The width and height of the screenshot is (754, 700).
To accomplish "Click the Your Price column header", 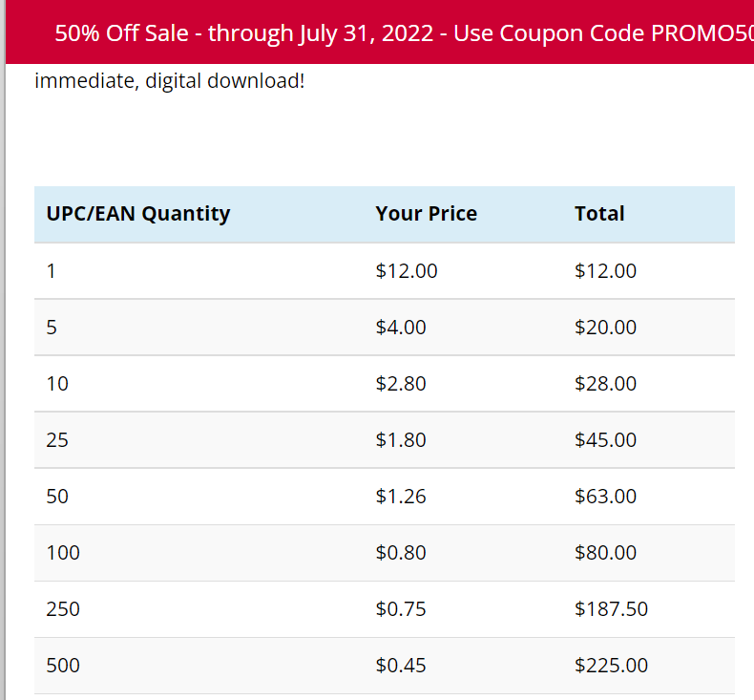I will click(x=427, y=214).
